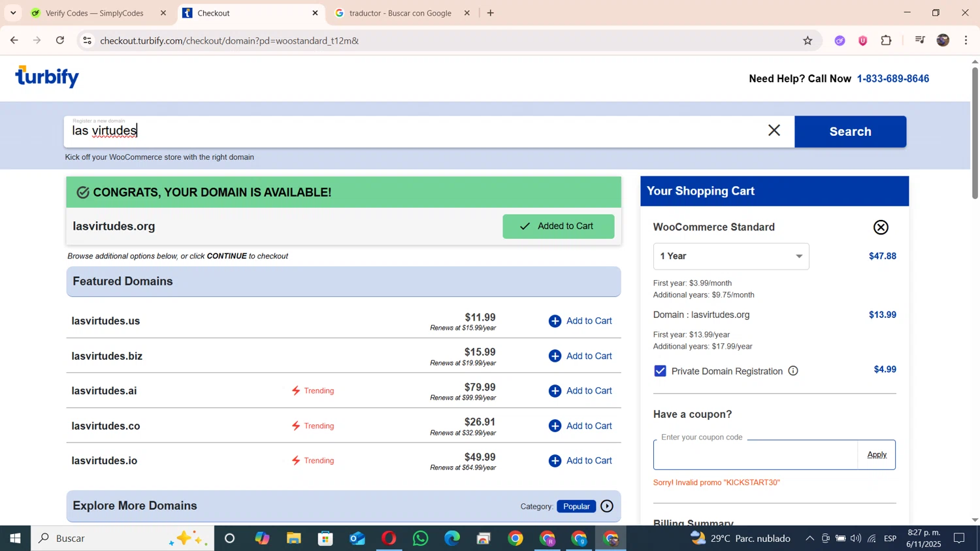Switch ESP keyboard language
980x551 pixels.
[x=890, y=539]
